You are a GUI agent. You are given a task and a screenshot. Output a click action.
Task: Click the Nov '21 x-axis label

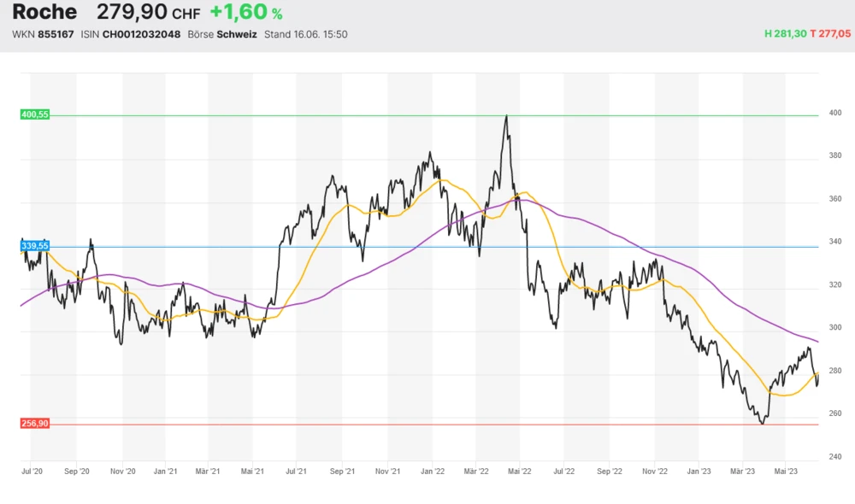(388, 471)
